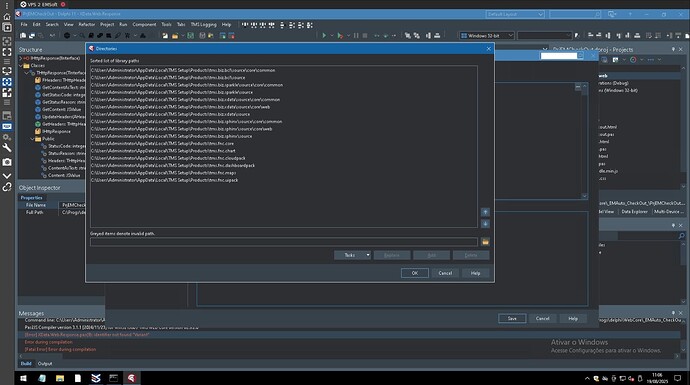
Task: Select the tms.fnc.chart library path
Action: point(163,151)
